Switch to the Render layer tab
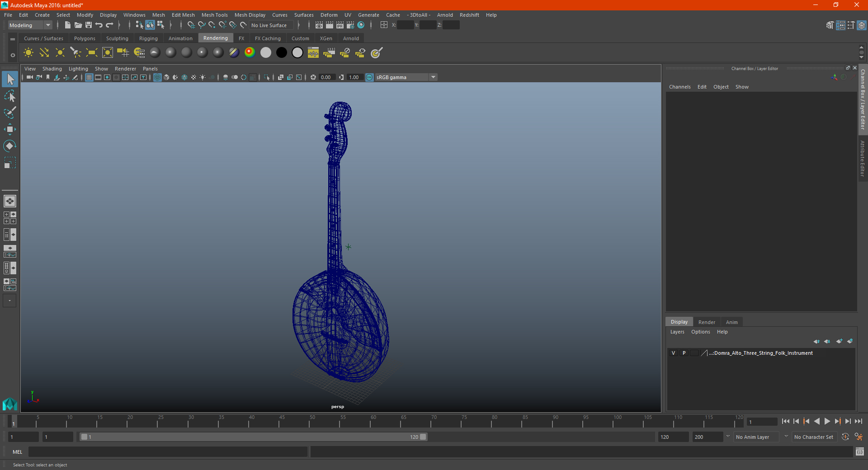Viewport: 868px width, 470px height. 707,322
